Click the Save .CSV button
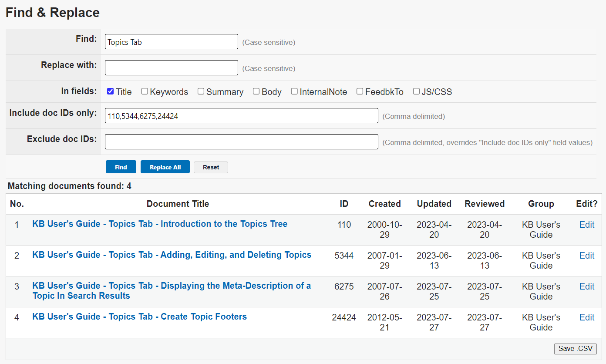 (575, 349)
